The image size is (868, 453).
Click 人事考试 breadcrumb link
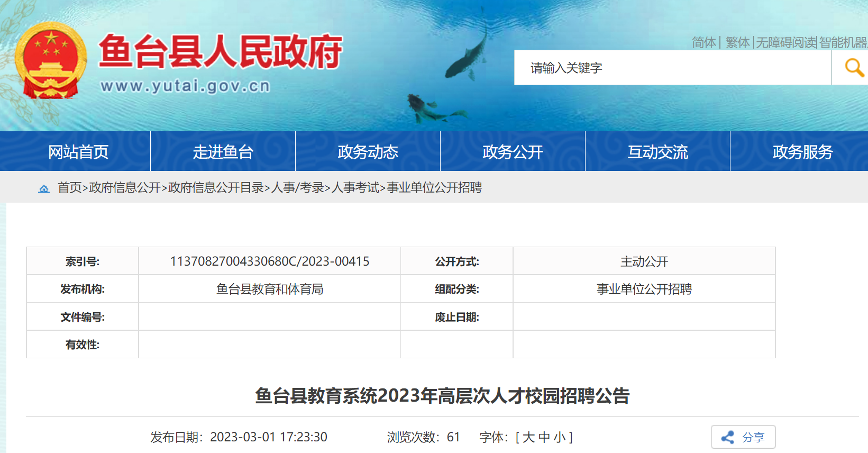pos(355,188)
